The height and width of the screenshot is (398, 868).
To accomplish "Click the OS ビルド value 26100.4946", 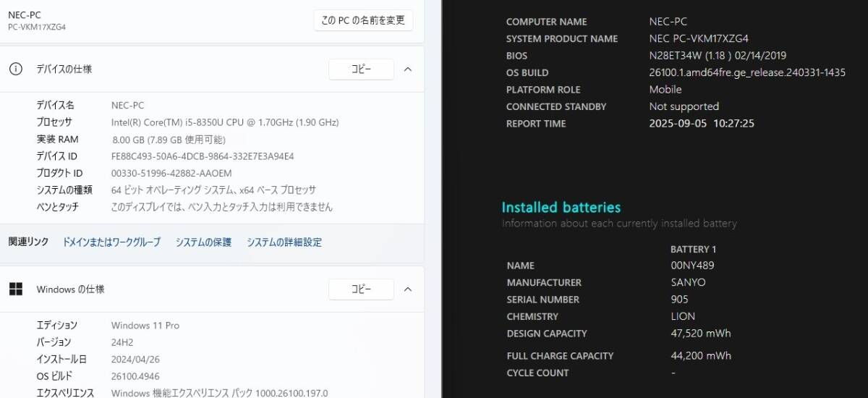I will 135,376.
